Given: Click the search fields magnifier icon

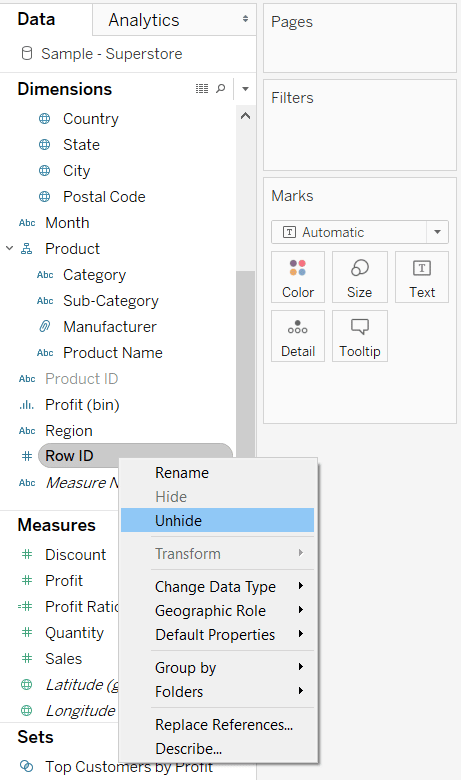Looking at the screenshot, I should tap(220, 89).
